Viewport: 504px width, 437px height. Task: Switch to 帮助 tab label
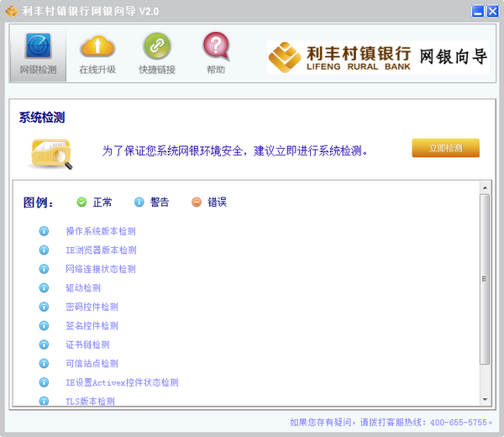pos(216,70)
